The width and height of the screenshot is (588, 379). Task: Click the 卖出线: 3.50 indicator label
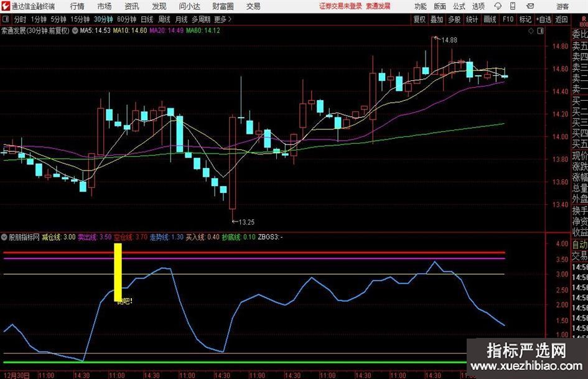coord(95,237)
